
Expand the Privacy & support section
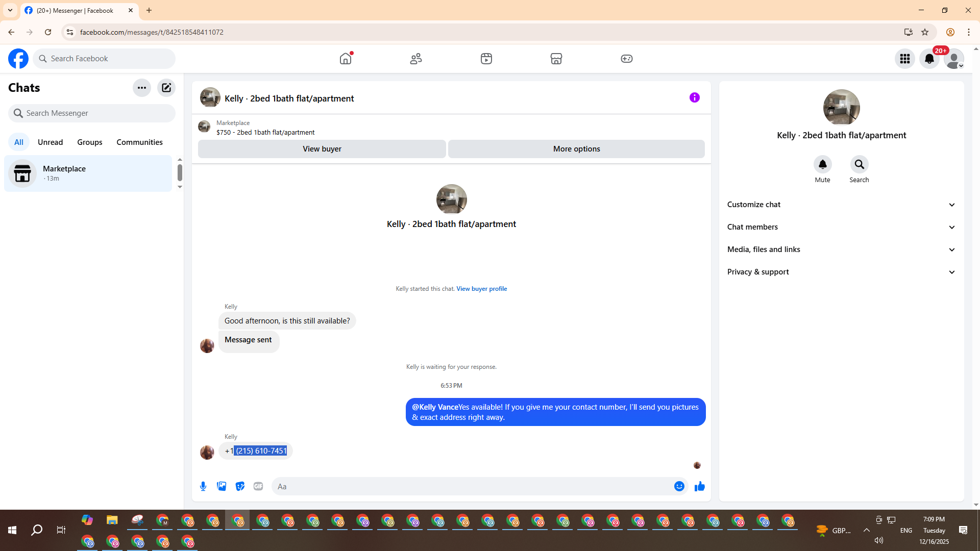point(842,272)
